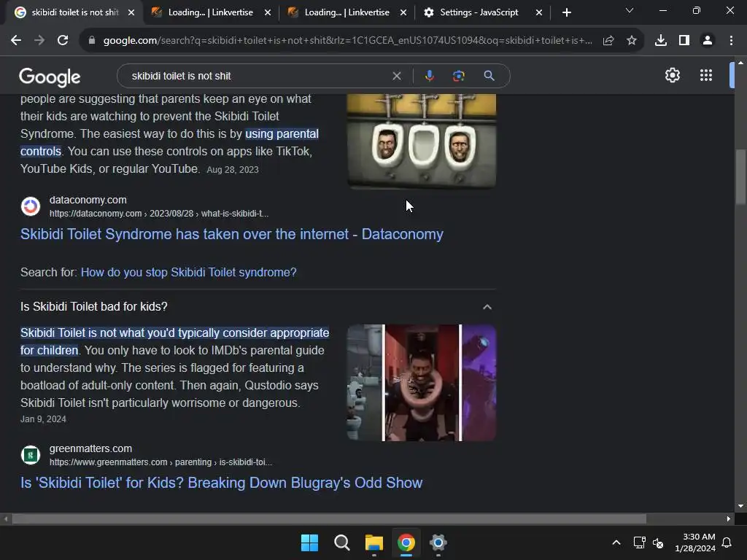
Task: Click the dataconomy favicon
Action: pos(31,206)
